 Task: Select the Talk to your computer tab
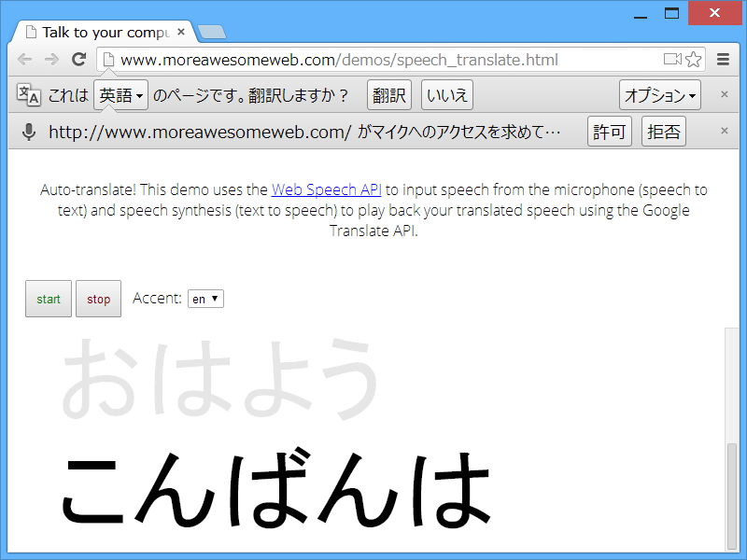point(103,31)
